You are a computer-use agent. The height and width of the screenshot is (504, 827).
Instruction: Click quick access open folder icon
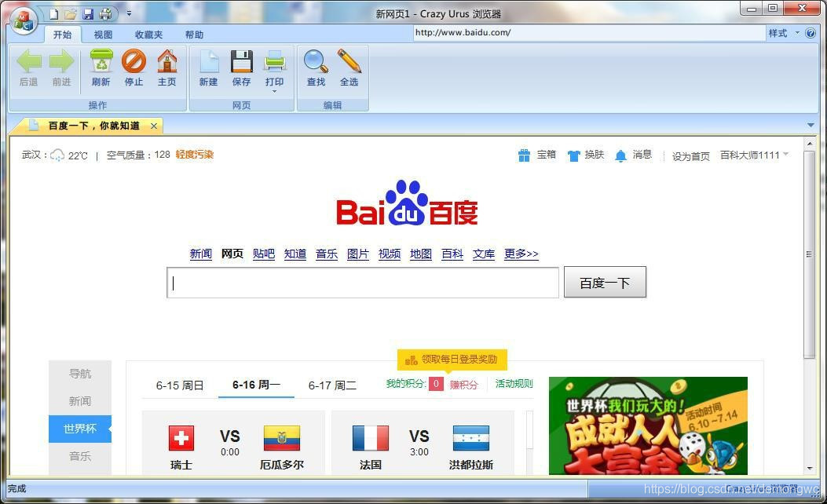[71, 13]
